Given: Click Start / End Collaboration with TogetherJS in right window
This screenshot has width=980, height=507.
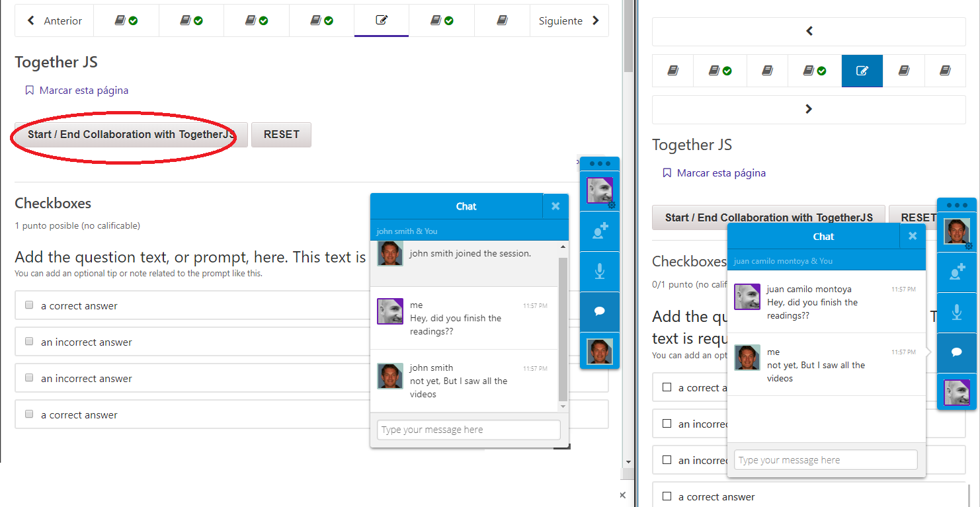Looking at the screenshot, I should pyautogui.click(x=768, y=217).
